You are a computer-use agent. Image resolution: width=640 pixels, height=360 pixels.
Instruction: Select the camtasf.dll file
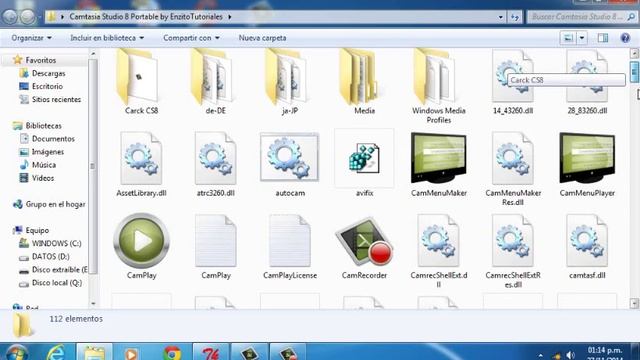[587, 246]
